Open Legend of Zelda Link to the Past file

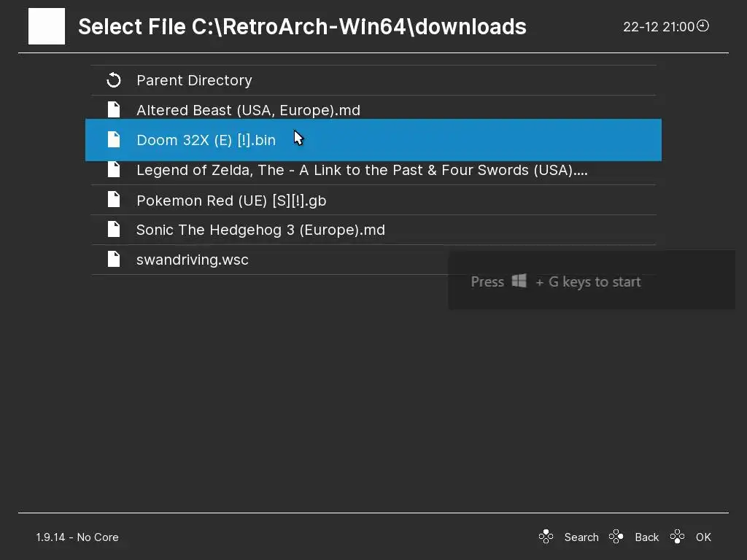[361, 170]
